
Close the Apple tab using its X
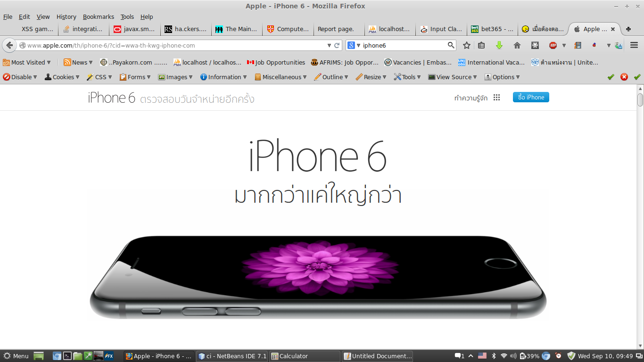click(x=613, y=29)
